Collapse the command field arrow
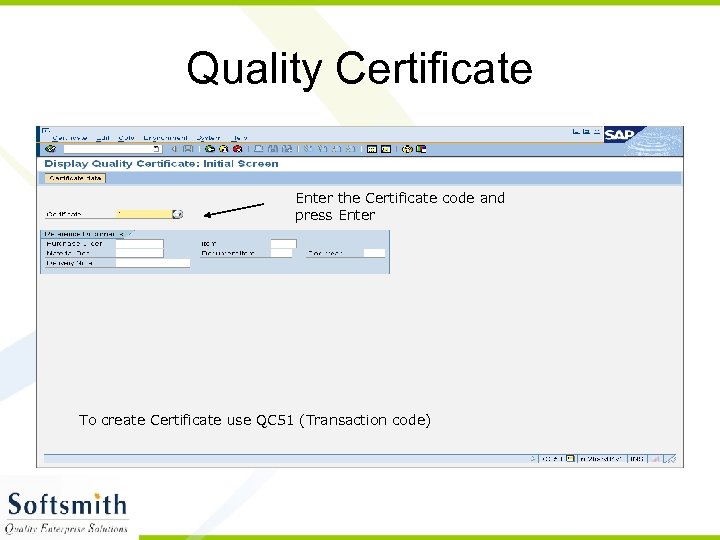Image resolution: width=720 pixels, height=540 pixels. (x=174, y=149)
